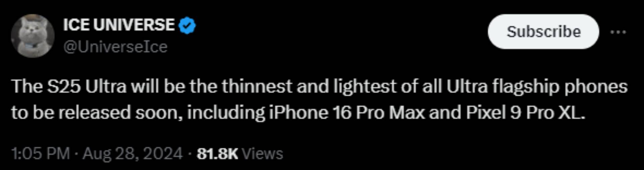This screenshot has width=644, height=170.
Task: Open ICE UNIVERSE display name profile
Action: pyautogui.click(x=119, y=25)
